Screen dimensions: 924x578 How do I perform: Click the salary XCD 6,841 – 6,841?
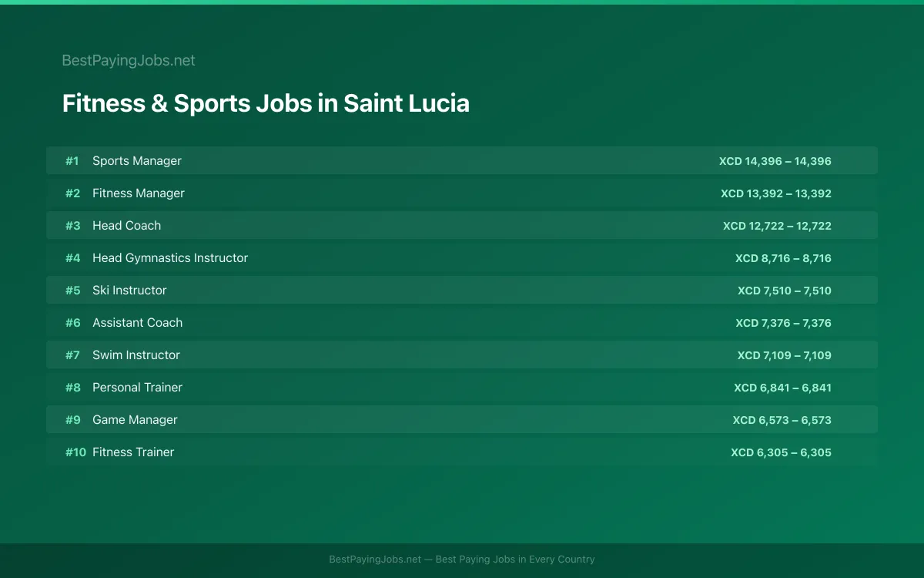coord(782,388)
